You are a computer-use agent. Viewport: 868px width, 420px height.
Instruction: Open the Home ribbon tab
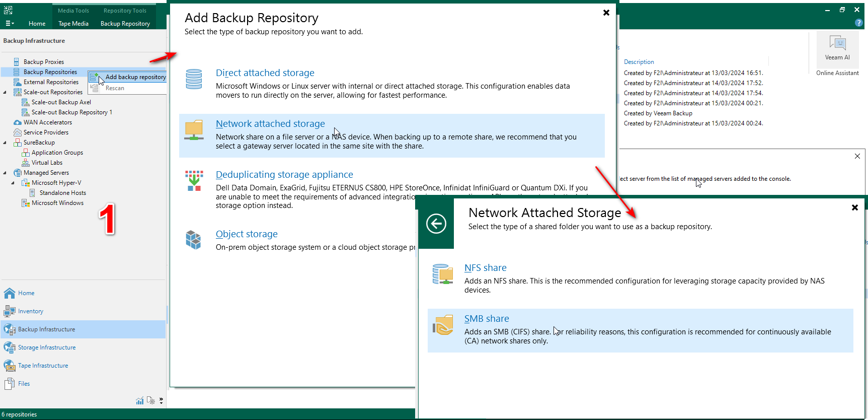37,24
